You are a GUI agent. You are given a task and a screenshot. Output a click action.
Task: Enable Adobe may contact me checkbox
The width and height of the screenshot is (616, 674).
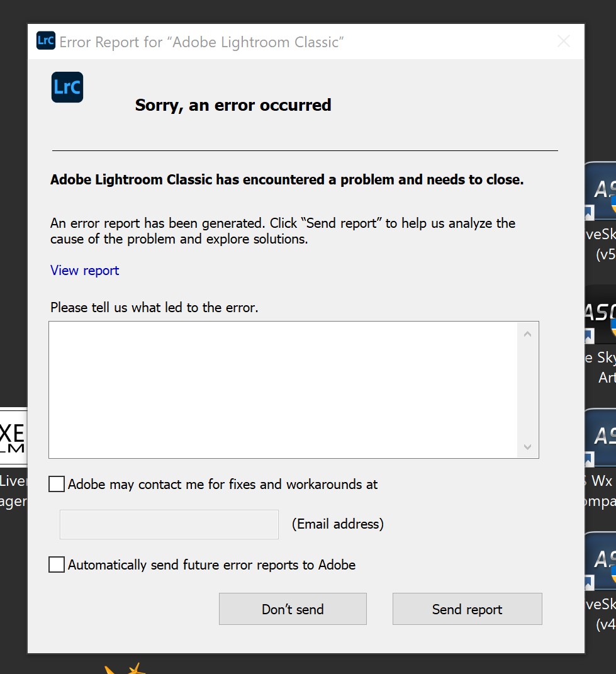coord(57,484)
